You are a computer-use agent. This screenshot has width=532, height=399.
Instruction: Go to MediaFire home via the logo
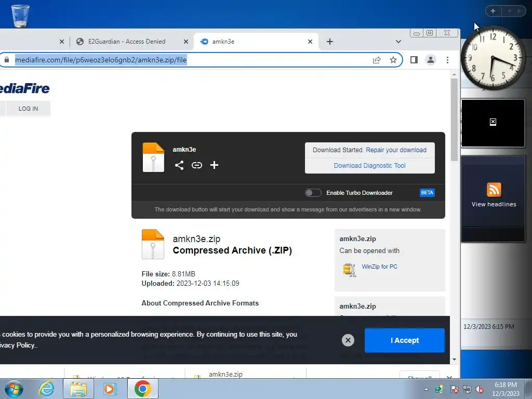(24, 88)
